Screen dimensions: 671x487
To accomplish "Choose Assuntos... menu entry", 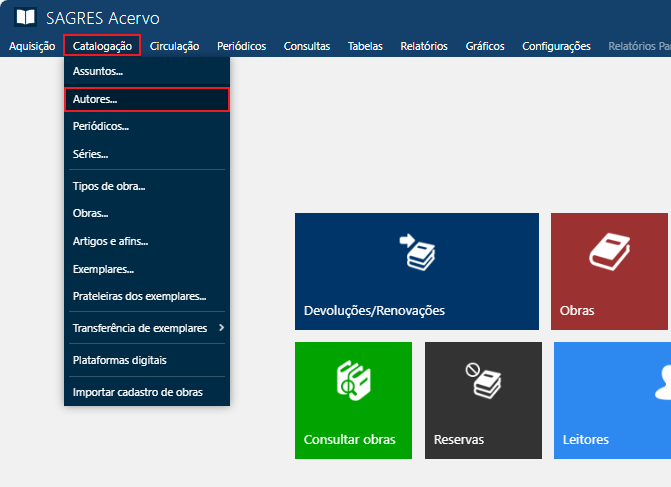I will [98, 72].
